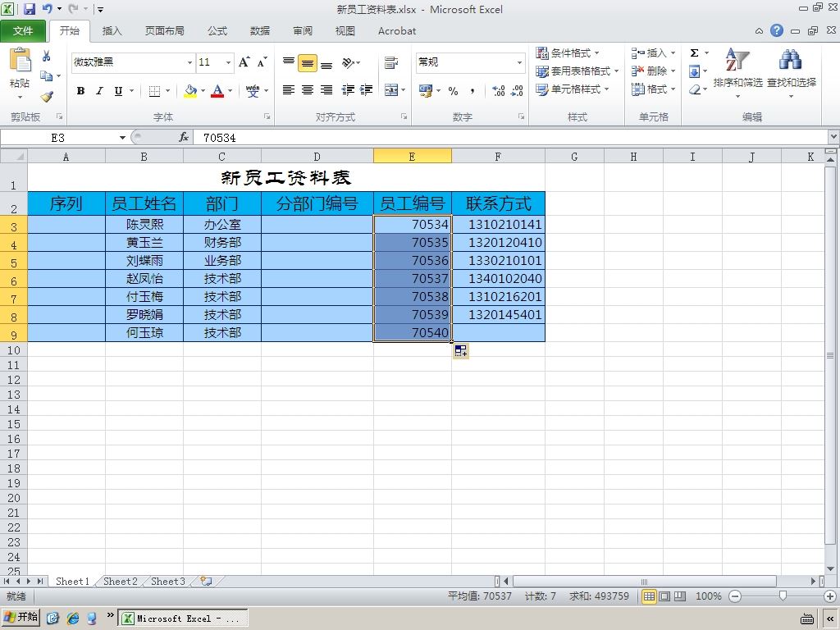Viewport: 840px width, 630px height.
Task: Click the Windows 开始 Start button
Action: click(21, 618)
